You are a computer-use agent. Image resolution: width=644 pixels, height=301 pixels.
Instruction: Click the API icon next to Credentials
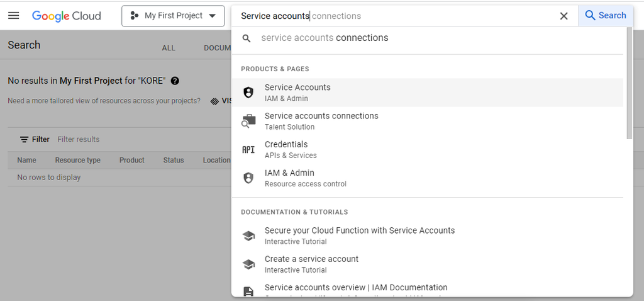[x=248, y=150]
